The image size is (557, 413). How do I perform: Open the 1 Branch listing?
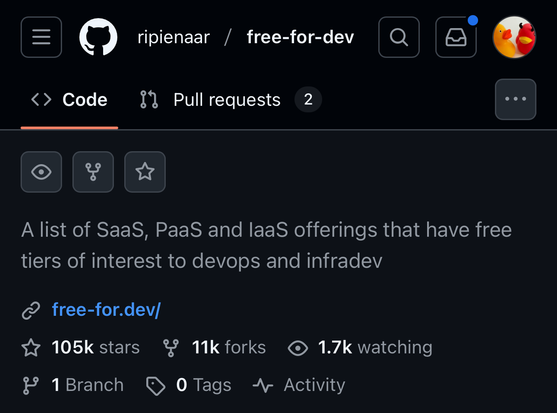coord(73,385)
